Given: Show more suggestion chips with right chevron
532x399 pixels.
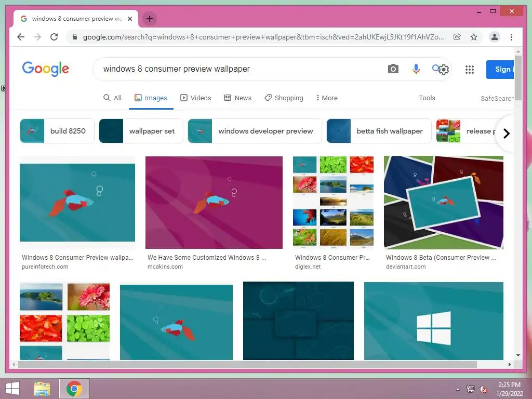Looking at the screenshot, I should pos(506,134).
